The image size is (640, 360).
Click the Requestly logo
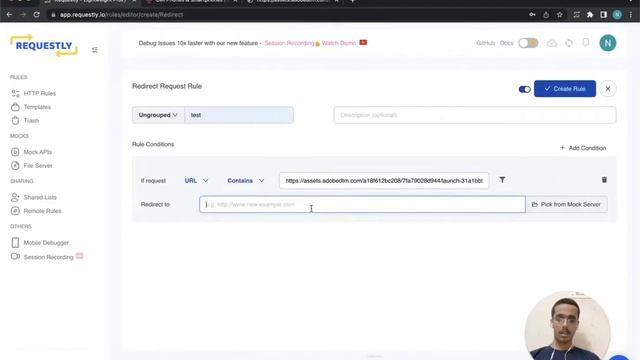click(44, 45)
